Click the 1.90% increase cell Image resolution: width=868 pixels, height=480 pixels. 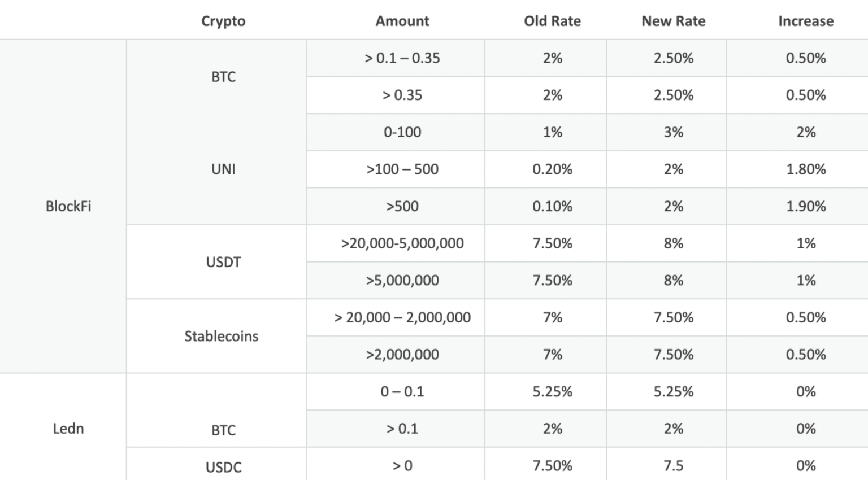[805, 206]
